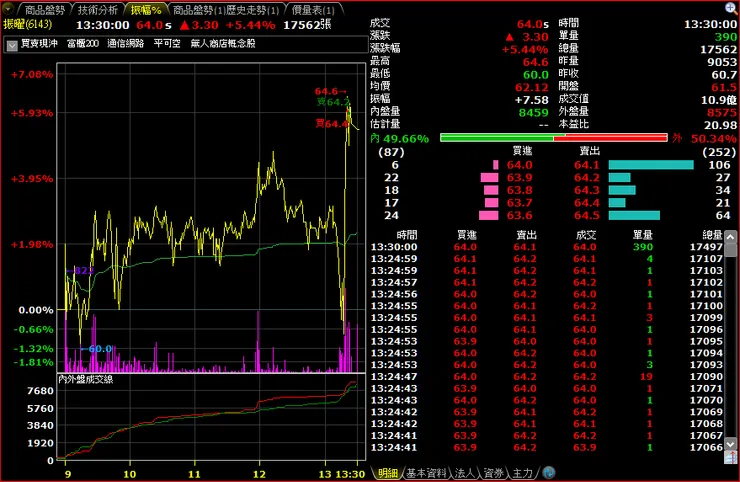This screenshot has width=740, height=482.
Task: Open the 價量表(1) tab
Action: coord(313,10)
